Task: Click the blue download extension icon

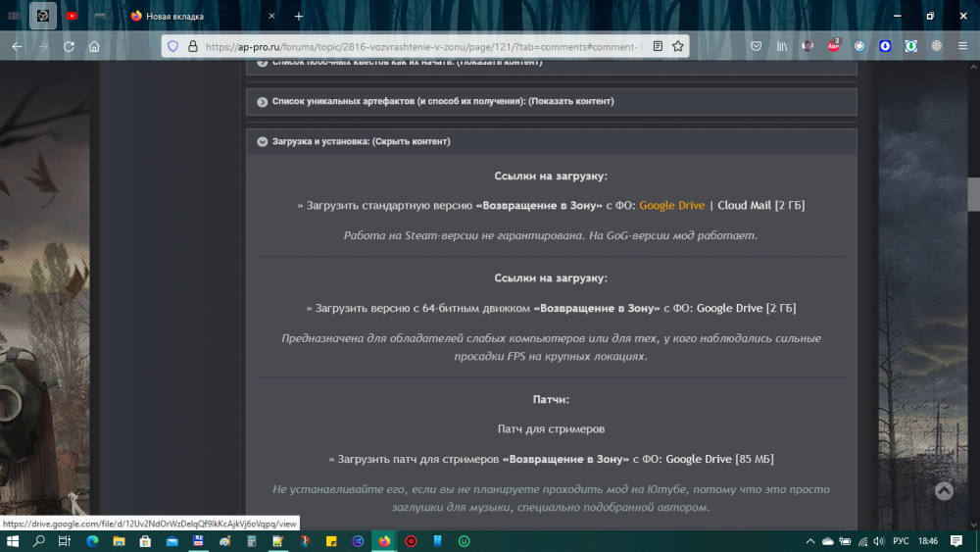Action: click(885, 46)
